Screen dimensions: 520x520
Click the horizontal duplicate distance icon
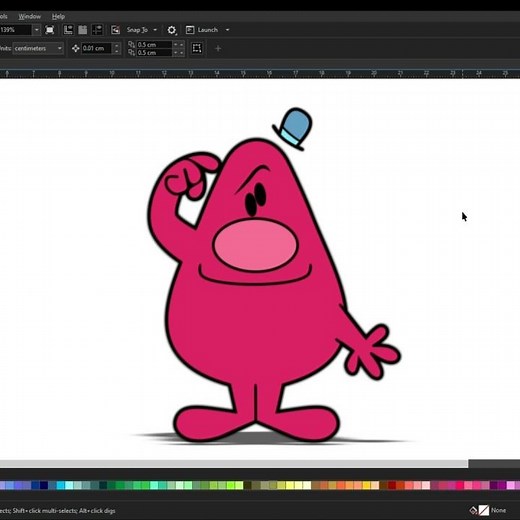pyautogui.click(x=132, y=44)
